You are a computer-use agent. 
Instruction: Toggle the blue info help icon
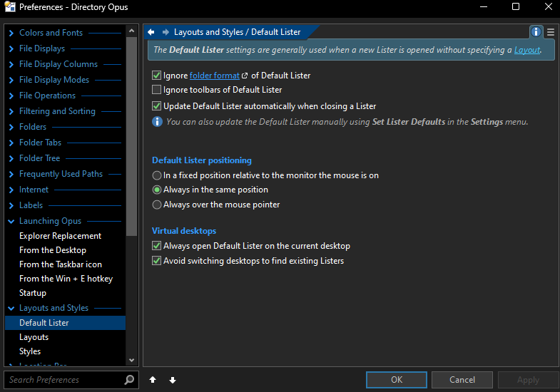click(x=536, y=32)
